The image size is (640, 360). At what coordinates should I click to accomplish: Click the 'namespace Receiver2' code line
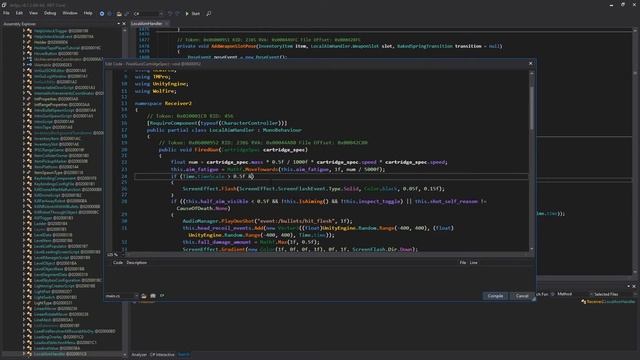(163, 103)
